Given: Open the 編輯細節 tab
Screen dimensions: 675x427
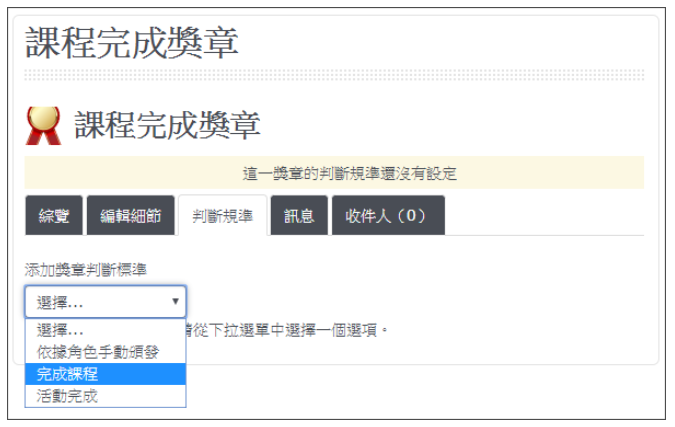Looking at the screenshot, I should click(129, 216).
